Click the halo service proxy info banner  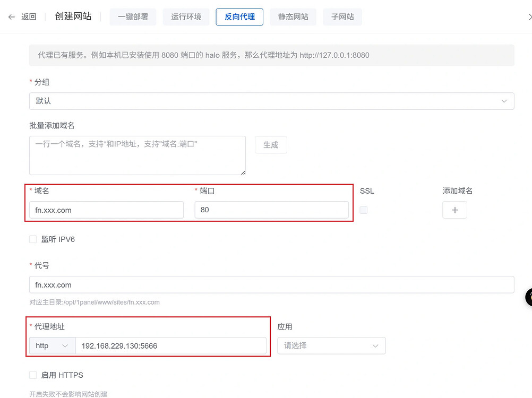(272, 55)
